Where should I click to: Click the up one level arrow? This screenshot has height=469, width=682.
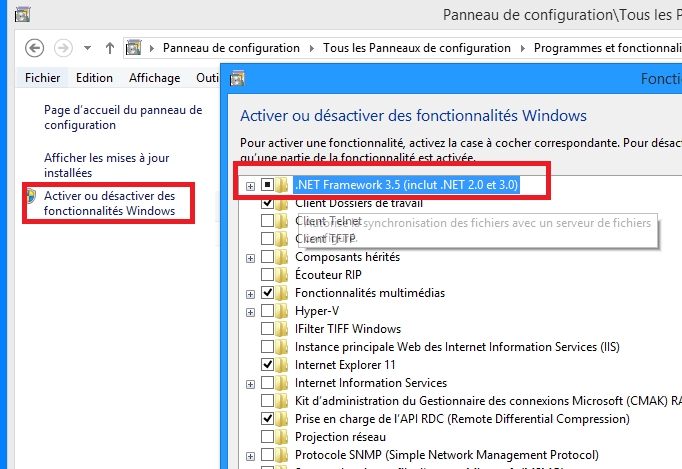click(x=110, y=48)
